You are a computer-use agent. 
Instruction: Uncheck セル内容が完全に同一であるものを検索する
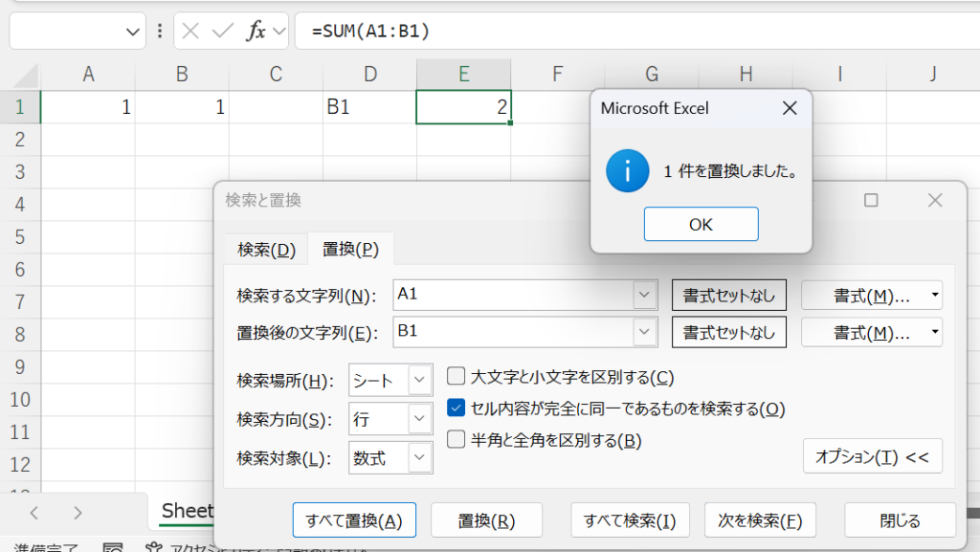457,408
